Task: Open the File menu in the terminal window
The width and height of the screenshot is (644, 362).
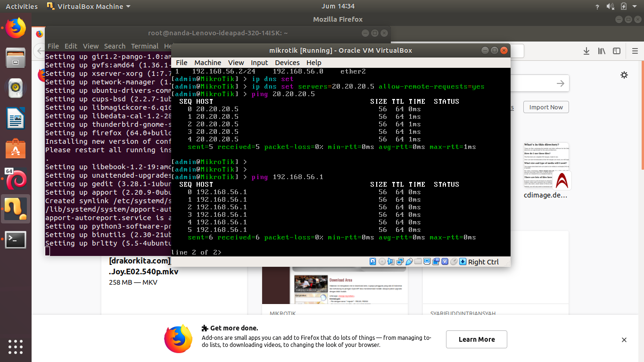Action: 53,46
